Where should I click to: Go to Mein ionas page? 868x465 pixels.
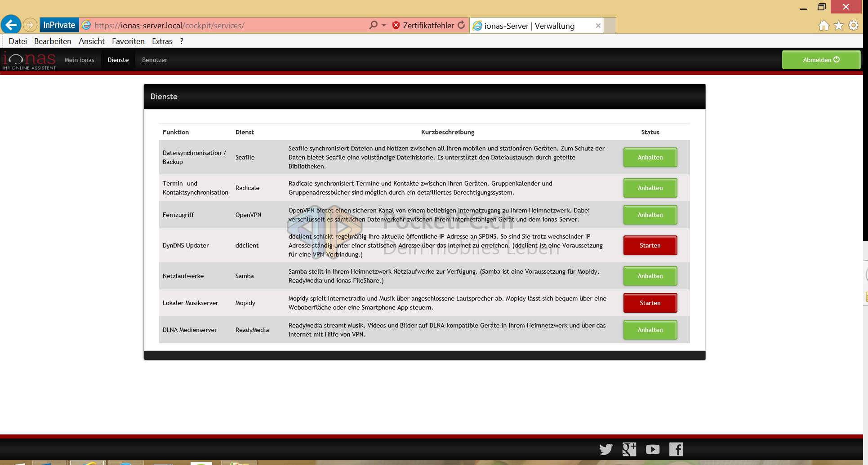coord(79,60)
